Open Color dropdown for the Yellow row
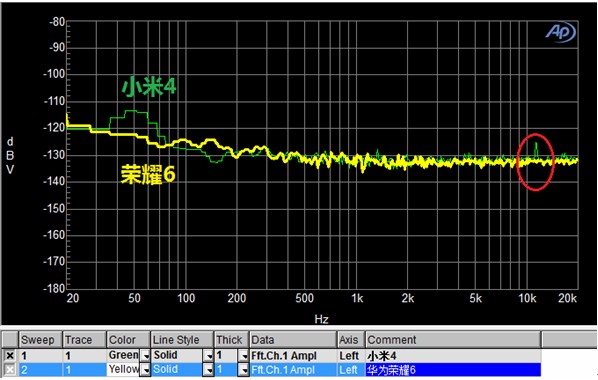 145,369
